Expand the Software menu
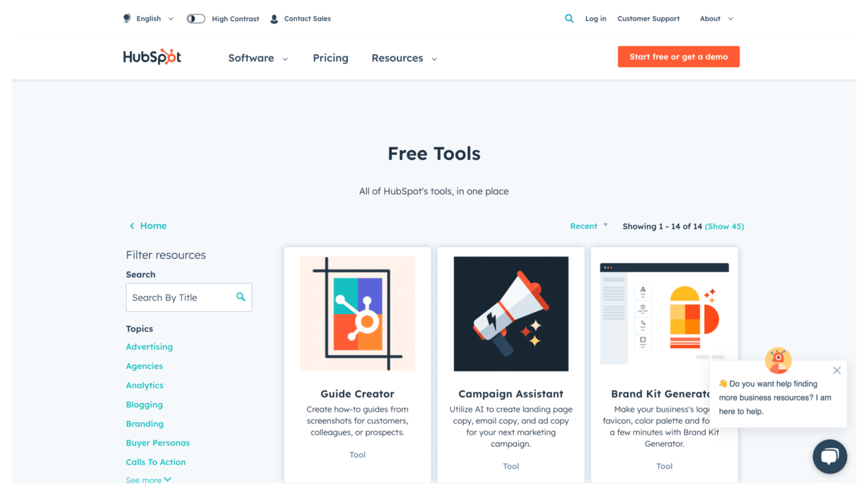The height and width of the screenshot is (486, 868). point(258,58)
